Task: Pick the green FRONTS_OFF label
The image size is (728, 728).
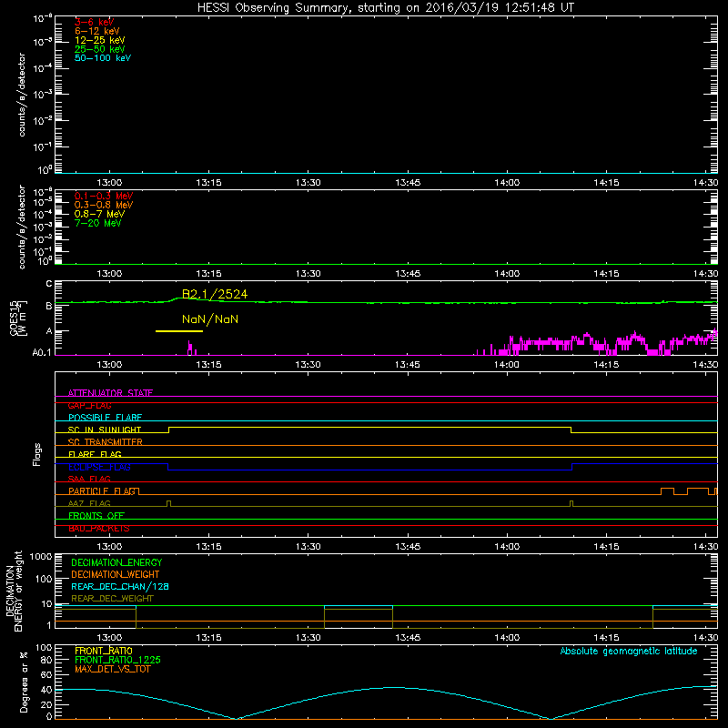Action: tap(96, 515)
